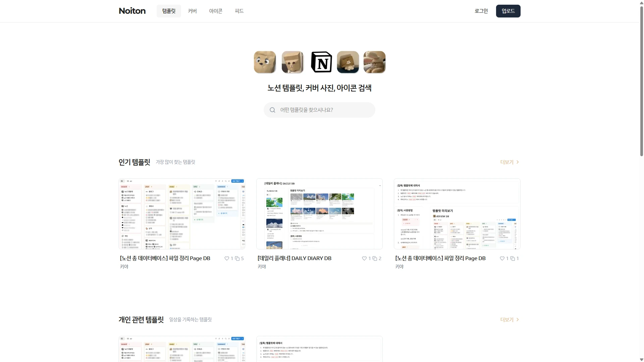This screenshot has width=644, height=362.
Task: Expand 더보기 for 인기 템플릿 section
Action: pos(509,162)
